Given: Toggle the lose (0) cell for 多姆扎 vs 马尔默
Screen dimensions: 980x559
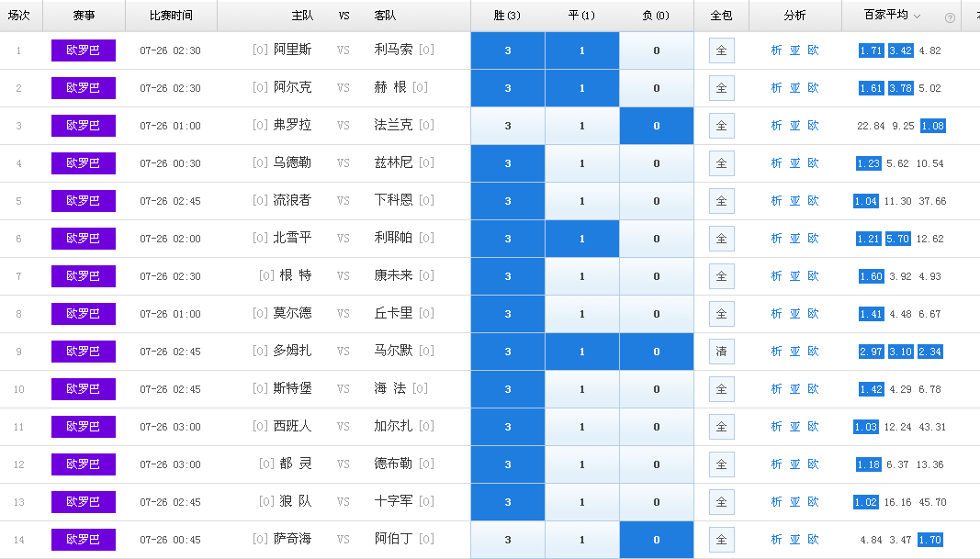Looking at the screenshot, I should [656, 352].
